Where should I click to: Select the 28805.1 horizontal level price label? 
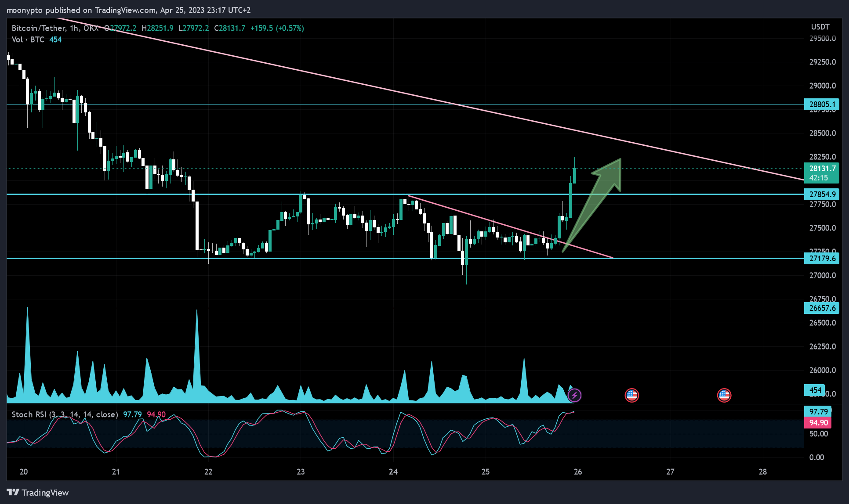click(x=822, y=104)
